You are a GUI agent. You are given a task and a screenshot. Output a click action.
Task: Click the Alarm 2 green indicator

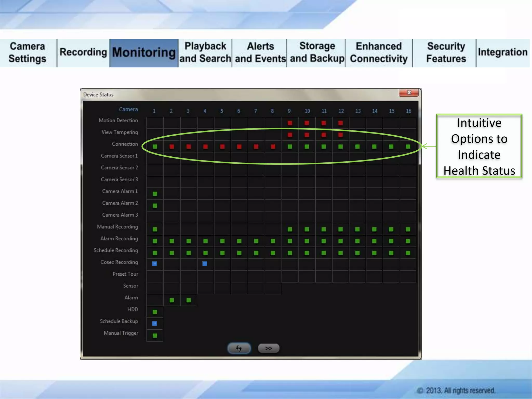click(x=172, y=300)
